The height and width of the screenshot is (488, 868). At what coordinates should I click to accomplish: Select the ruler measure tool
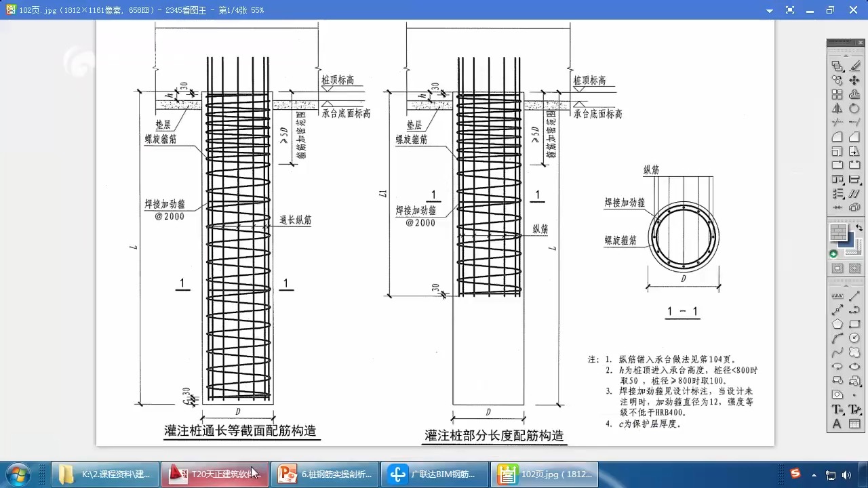pos(836,296)
